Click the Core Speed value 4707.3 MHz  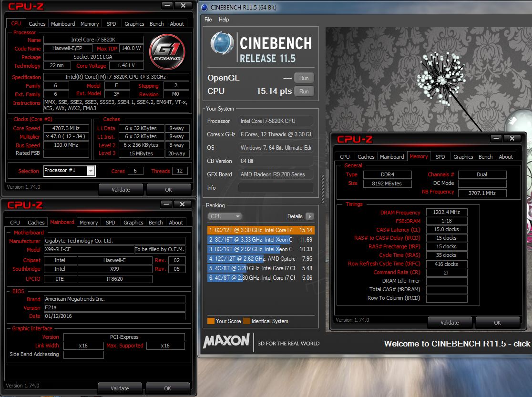pos(66,128)
